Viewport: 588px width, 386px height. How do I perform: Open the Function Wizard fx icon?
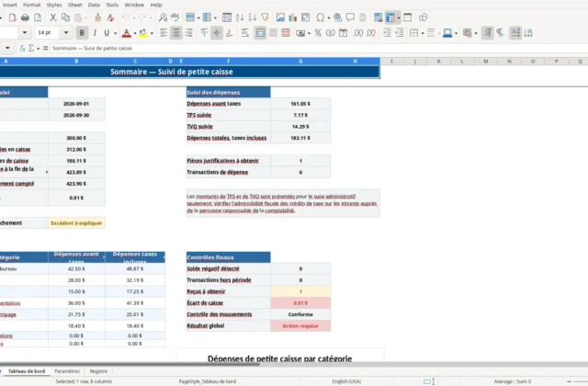(x=22, y=48)
